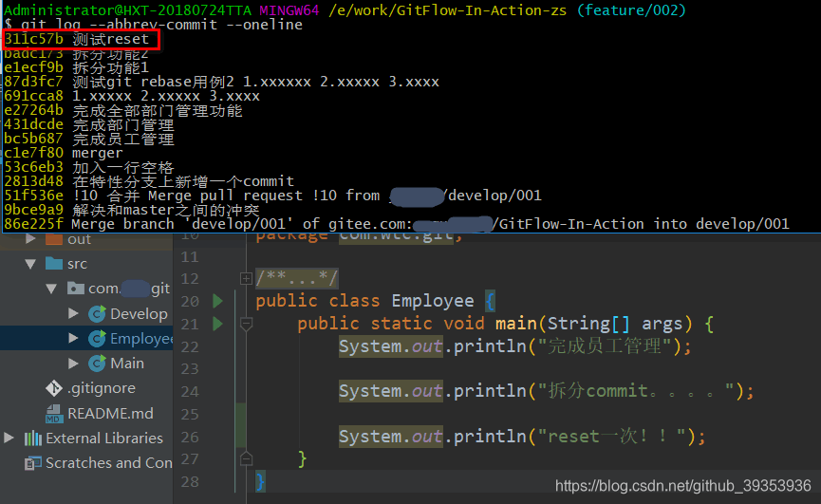Click commit hash e27264b in terminal
Screen dimensions: 821x504
tap(33, 110)
